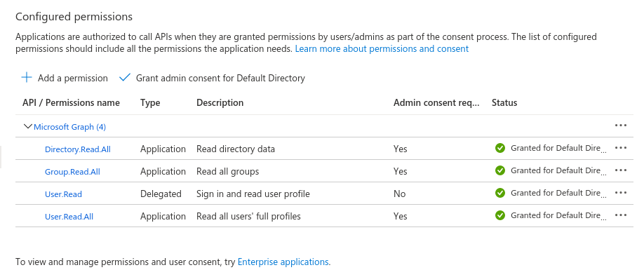The image size is (644, 277).
Task: Click green granted icon in User.Read.All row
Action: click(x=500, y=215)
